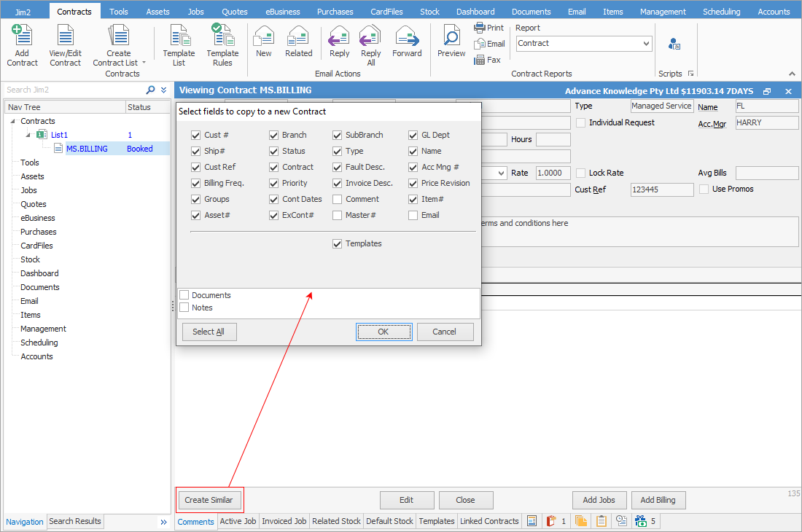Select MS.BILLING contract in Nav Tree
Screen dimensions: 802x532
click(x=87, y=149)
